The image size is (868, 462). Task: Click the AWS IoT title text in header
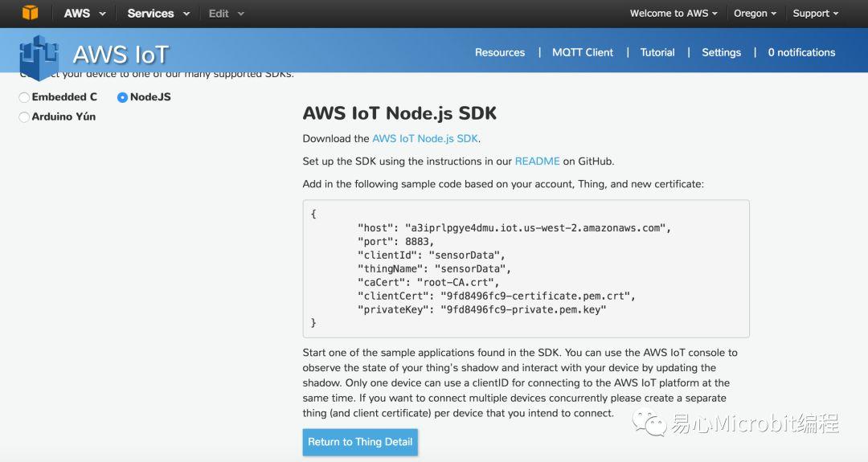pos(121,55)
